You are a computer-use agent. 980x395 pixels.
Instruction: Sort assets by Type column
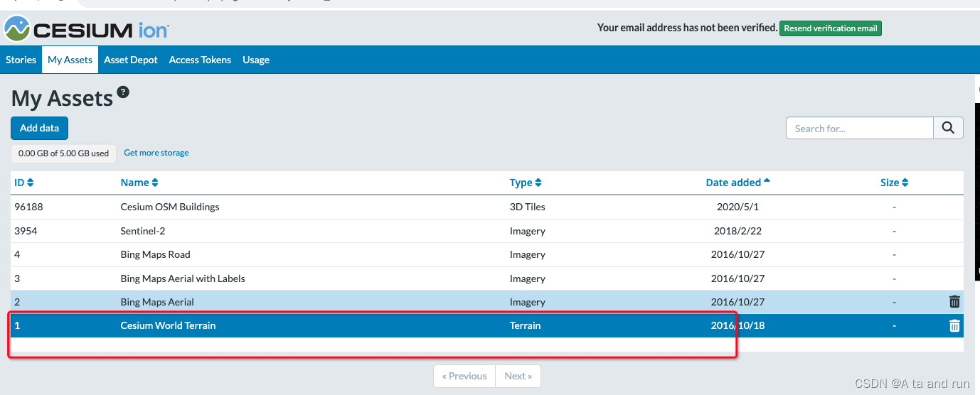pos(526,183)
